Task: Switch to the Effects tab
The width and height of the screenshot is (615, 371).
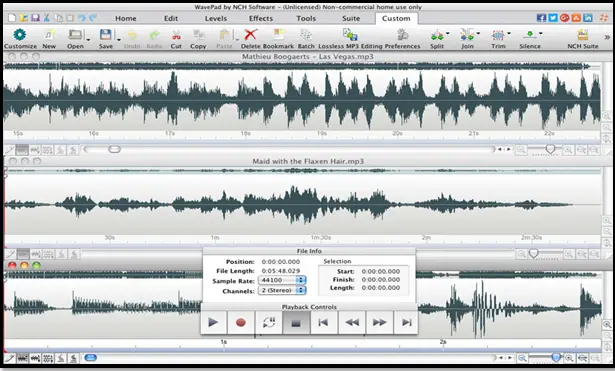Action: pyautogui.click(x=261, y=18)
